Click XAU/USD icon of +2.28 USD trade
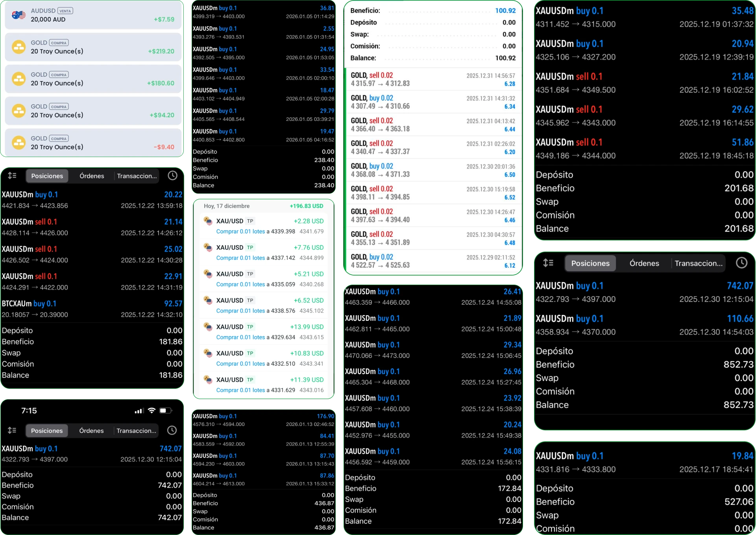 pyautogui.click(x=208, y=221)
